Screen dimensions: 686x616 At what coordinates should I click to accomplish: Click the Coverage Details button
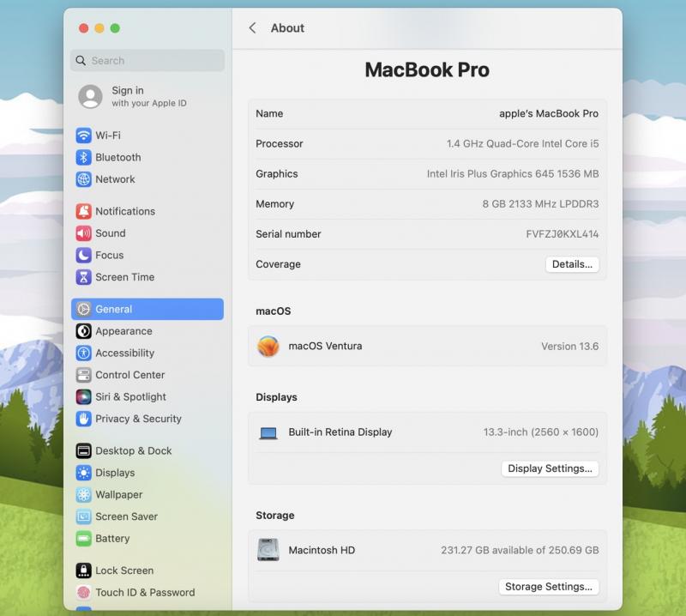[x=572, y=264]
